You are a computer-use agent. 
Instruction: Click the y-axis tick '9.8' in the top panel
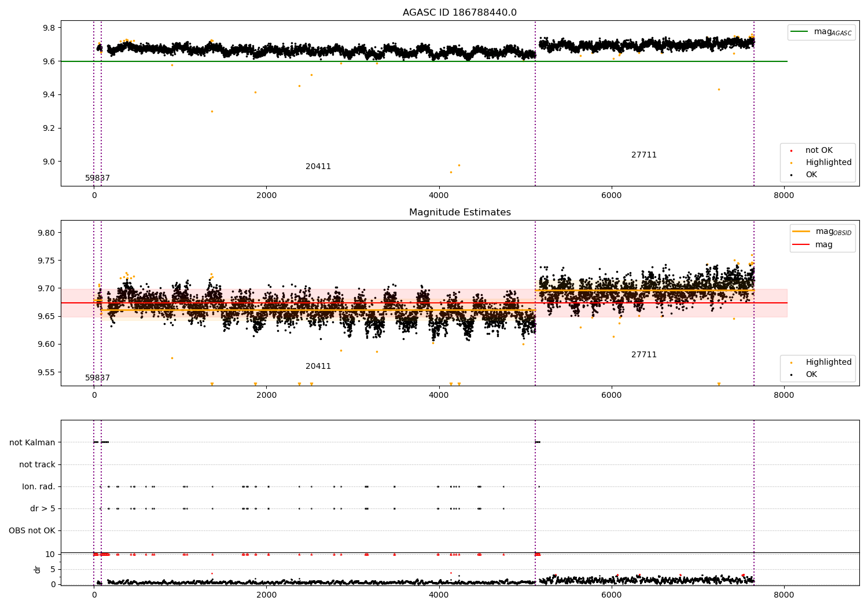pos(49,28)
